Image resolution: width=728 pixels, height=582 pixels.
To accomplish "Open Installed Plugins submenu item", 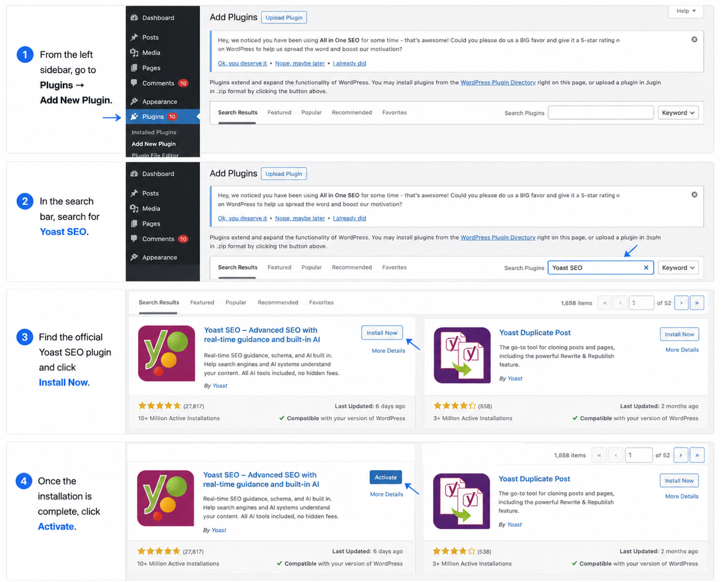I will click(x=154, y=133).
